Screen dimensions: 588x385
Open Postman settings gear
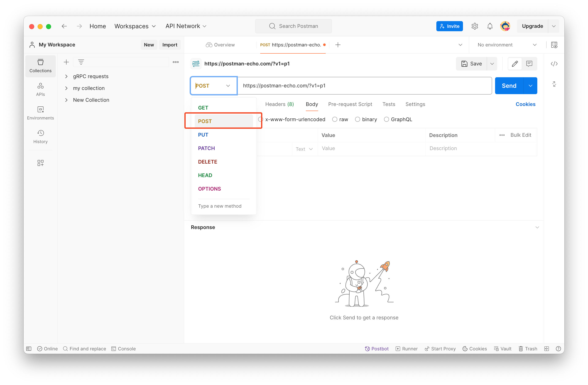pos(475,26)
